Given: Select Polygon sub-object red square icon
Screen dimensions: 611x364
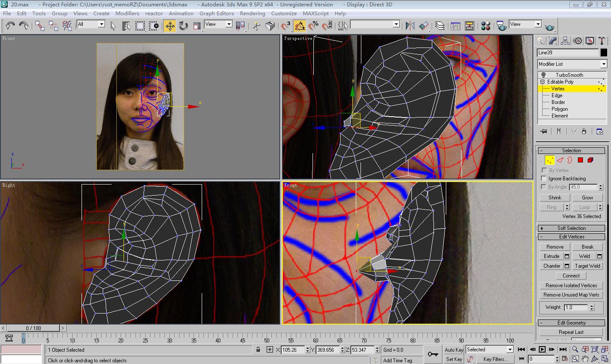Looking at the screenshot, I should 580,160.
